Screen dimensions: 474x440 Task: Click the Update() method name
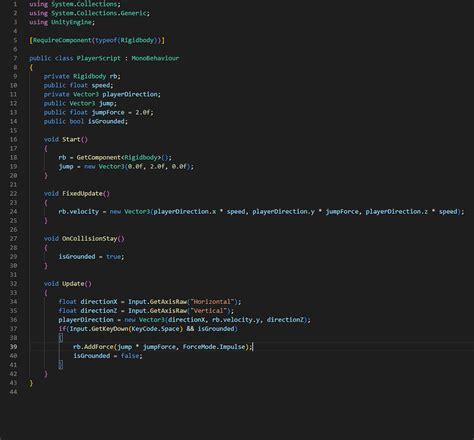click(77, 284)
